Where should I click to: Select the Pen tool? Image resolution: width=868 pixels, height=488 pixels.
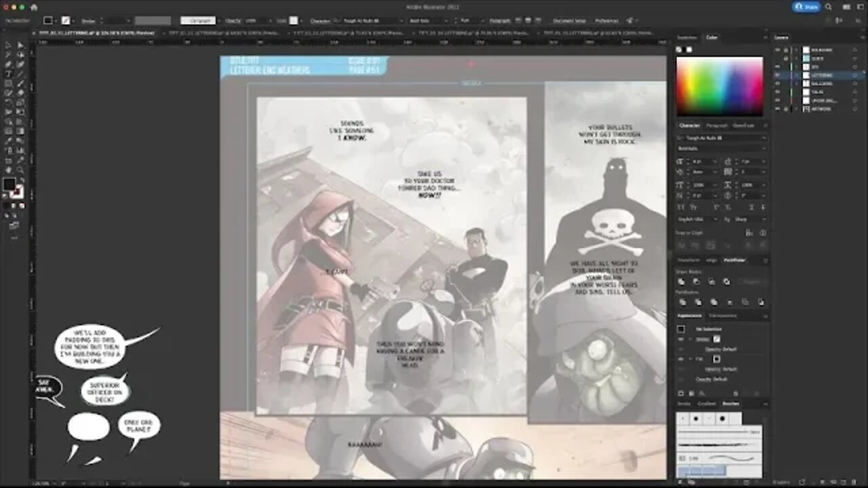[8, 64]
